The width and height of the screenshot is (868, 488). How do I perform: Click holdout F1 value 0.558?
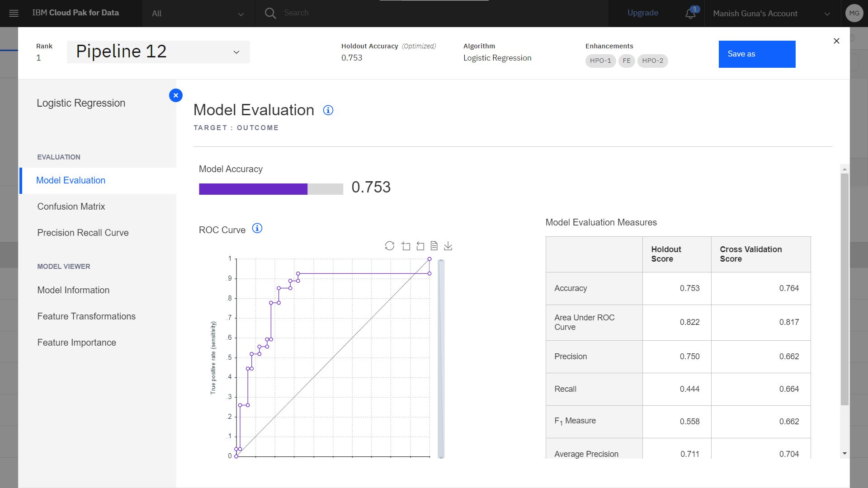click(689, 422)
